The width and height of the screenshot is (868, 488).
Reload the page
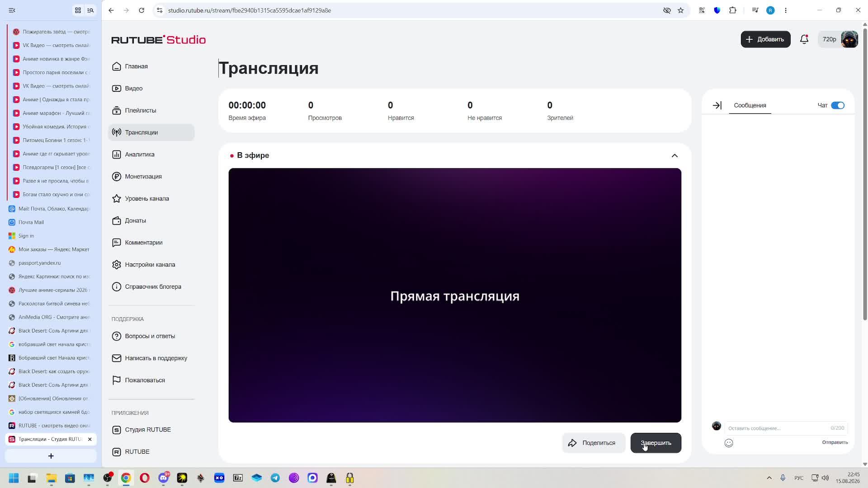pyautogui.click(x=142, y=10)
